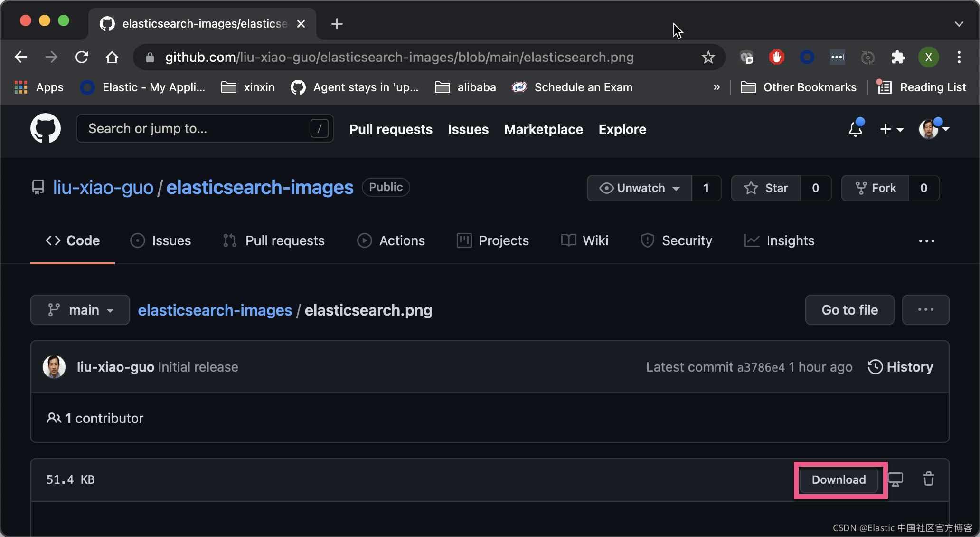Select the Code tab
This screenshot has height=537, width=980.
[73, 240]
